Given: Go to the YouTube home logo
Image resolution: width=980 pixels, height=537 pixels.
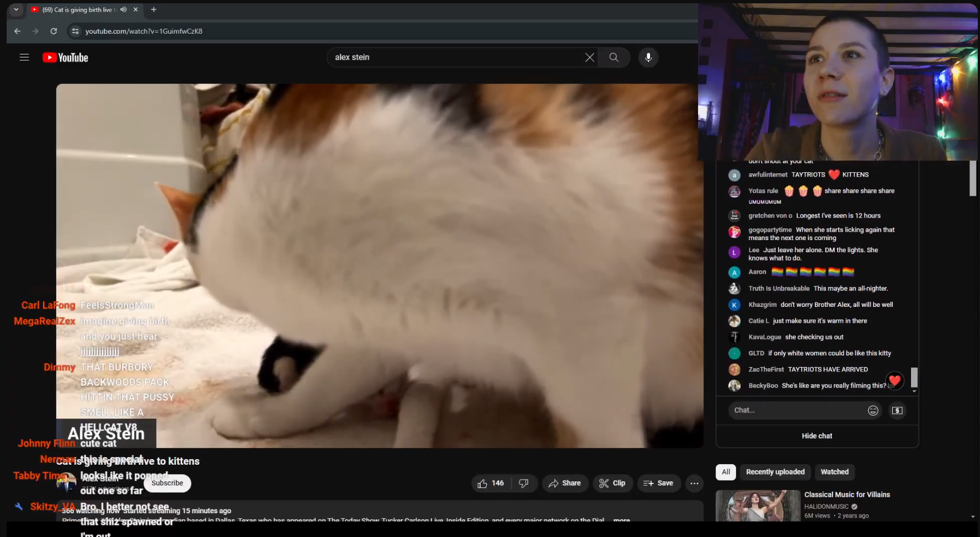Looking at the screenshot, I should coord(65,57).
